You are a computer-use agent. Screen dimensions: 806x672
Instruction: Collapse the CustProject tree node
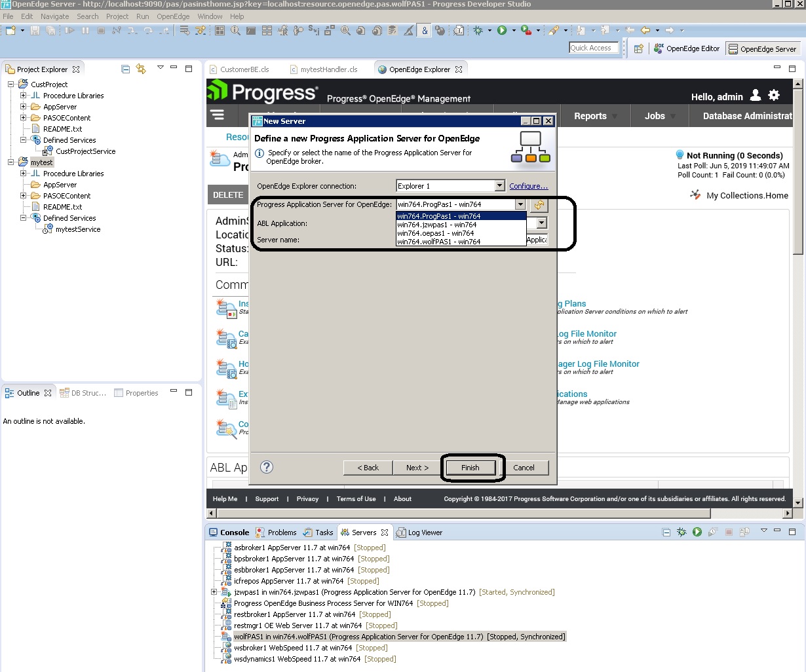coord(11,84)
